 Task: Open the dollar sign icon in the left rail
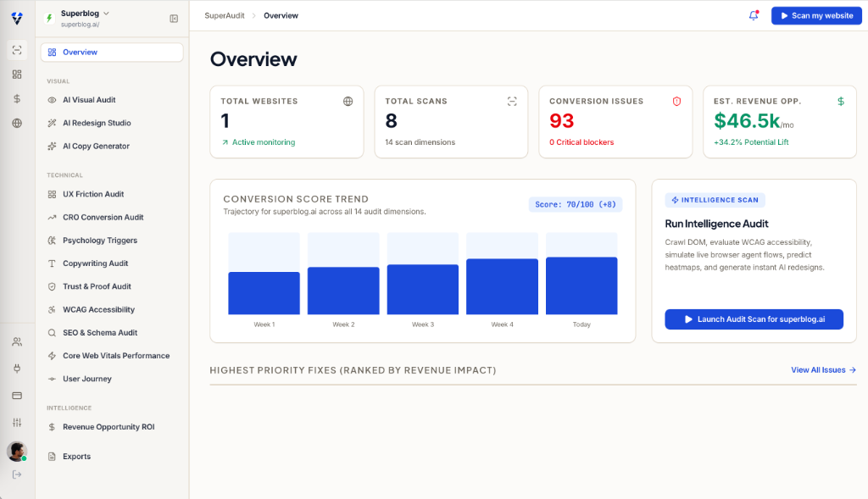tap(17, 98)
